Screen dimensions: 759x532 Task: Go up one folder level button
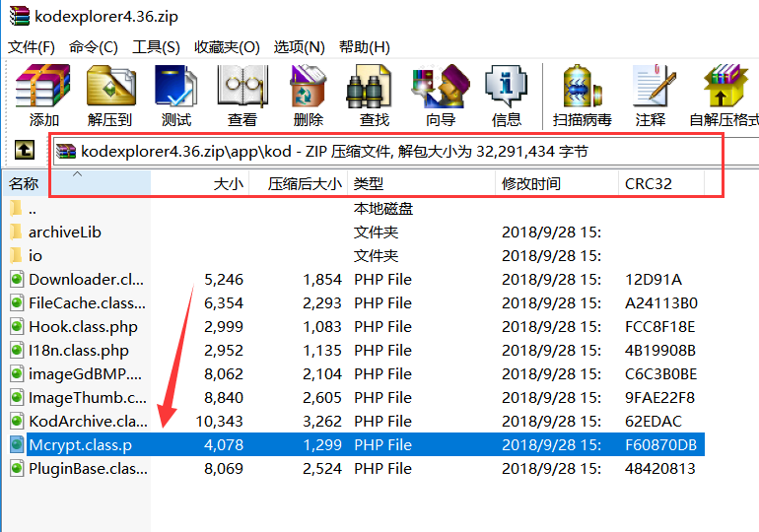click(25, 151)
